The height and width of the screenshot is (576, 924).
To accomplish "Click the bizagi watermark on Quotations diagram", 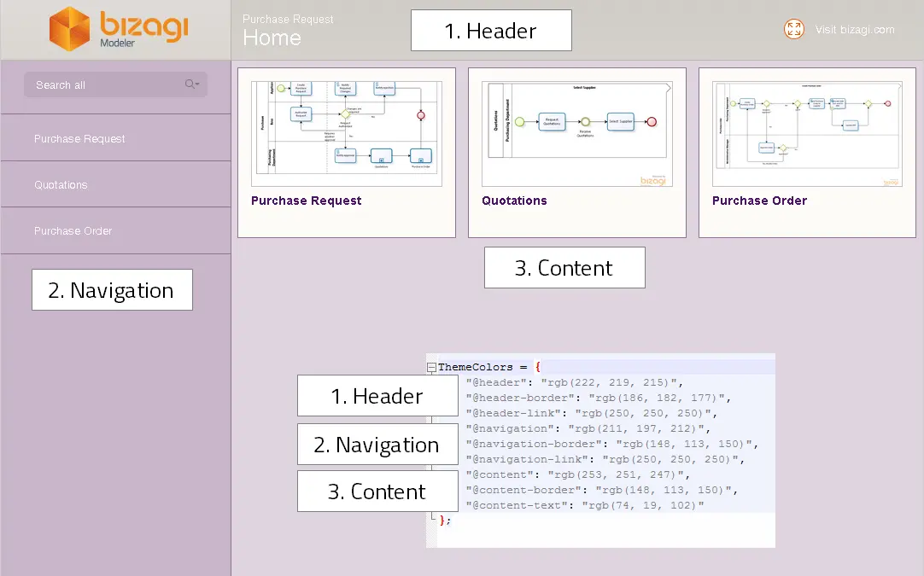I will [x=653, y=180].
